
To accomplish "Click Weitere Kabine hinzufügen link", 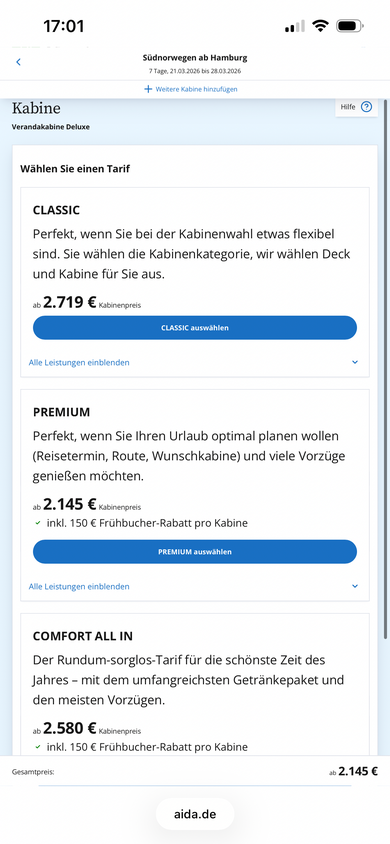I will coord(196,89).
